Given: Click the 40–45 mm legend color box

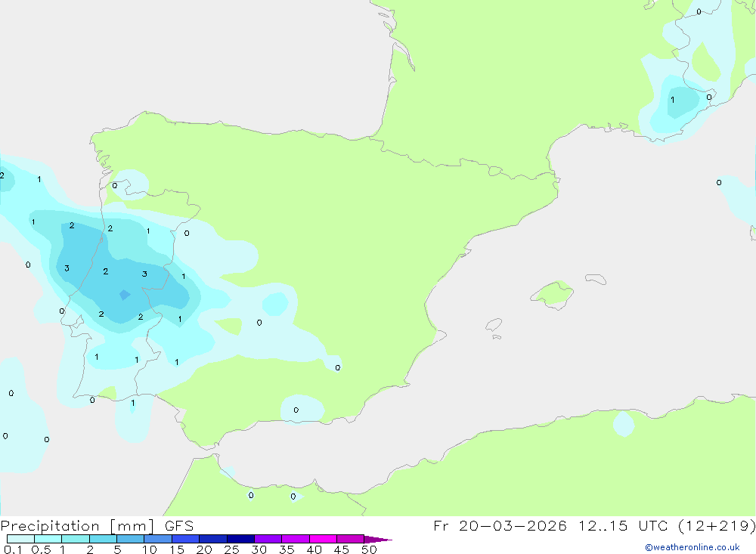Looking at the screenshot, I should [323, 539].
